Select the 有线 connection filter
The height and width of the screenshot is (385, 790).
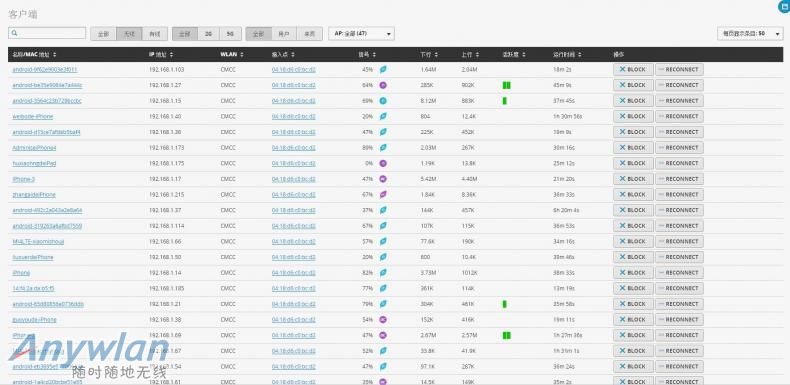click(155, 34)
